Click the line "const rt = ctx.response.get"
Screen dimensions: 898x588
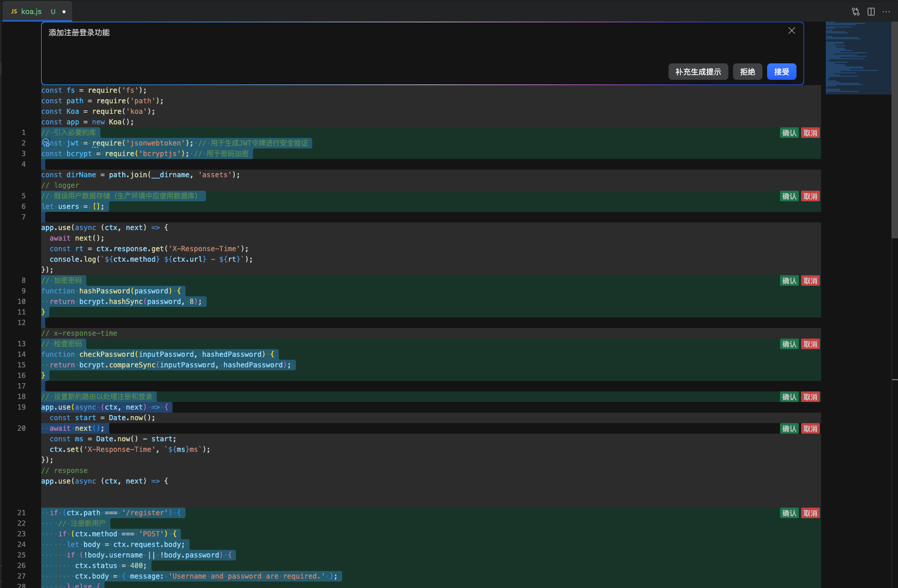click(x=149, y=249)
